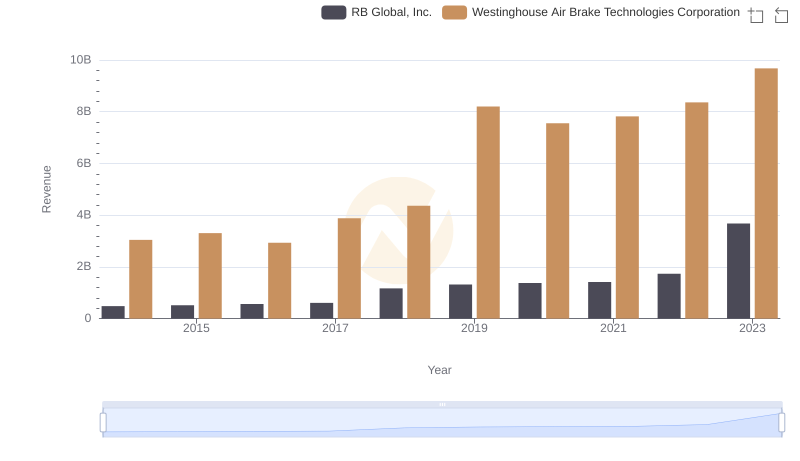
Task: Click the 8B y-axis label
Action: click(84, 111)
